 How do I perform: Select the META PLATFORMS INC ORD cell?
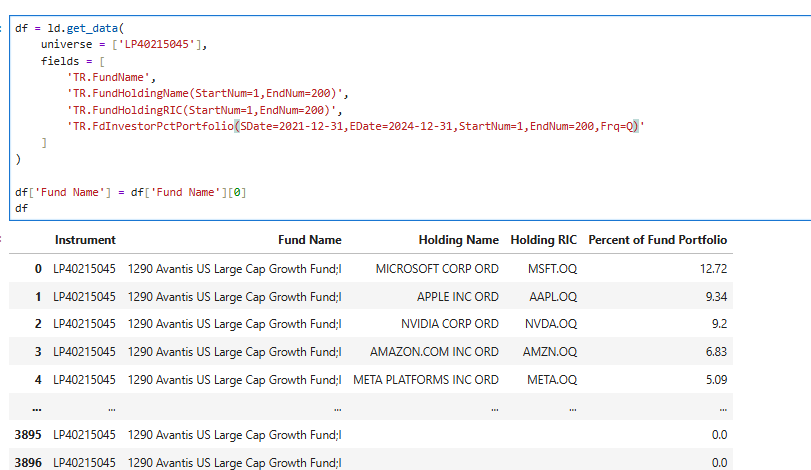(426, 380)
